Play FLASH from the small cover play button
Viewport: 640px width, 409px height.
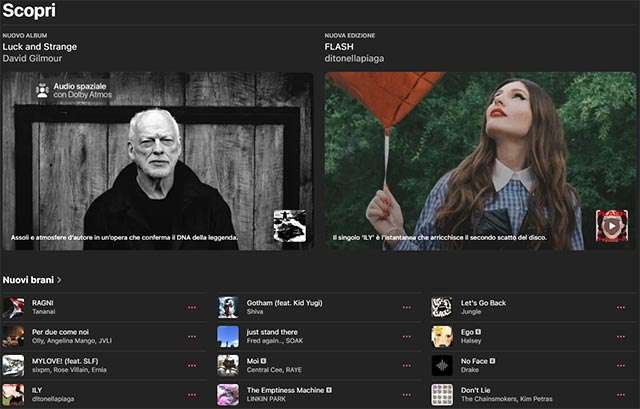pyautogui.click(x=611, y=226)
